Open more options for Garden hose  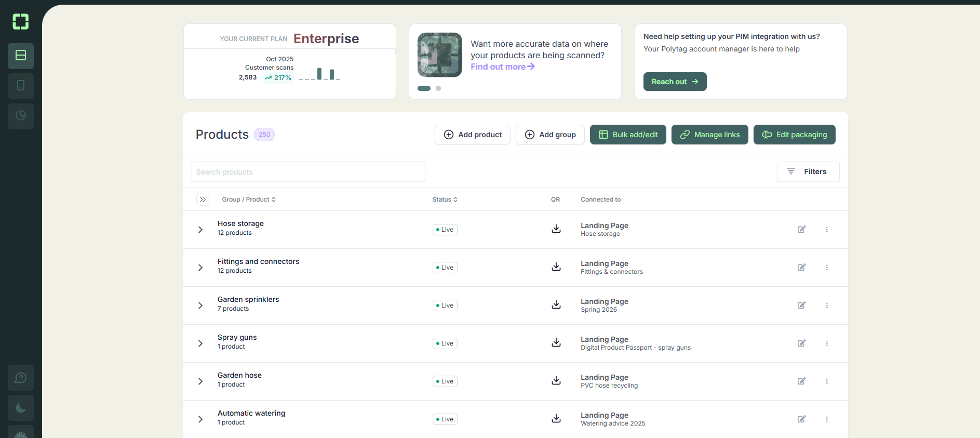[827, 381]
